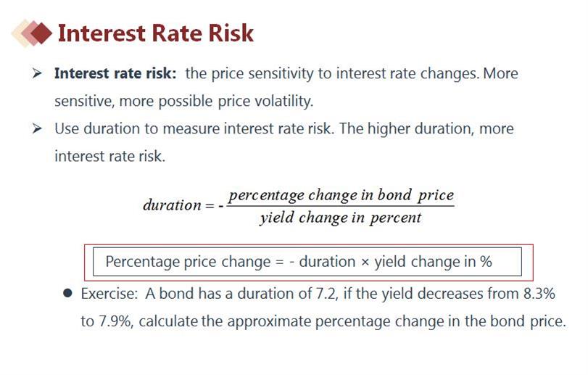Image resolution: width=588 pixels, height=375 pixels.
Task: Click the round black bullet before "Exercise"
Action: click(68, 294)
